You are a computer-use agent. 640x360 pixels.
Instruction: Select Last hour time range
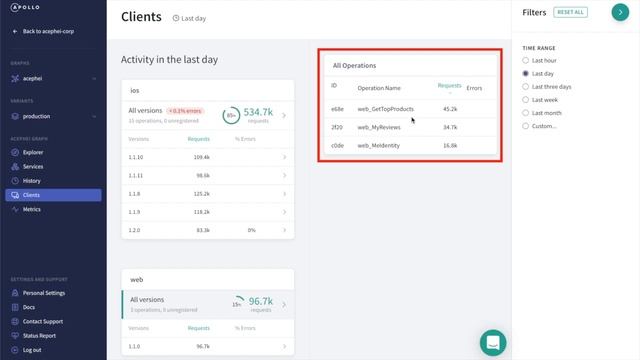525,60
